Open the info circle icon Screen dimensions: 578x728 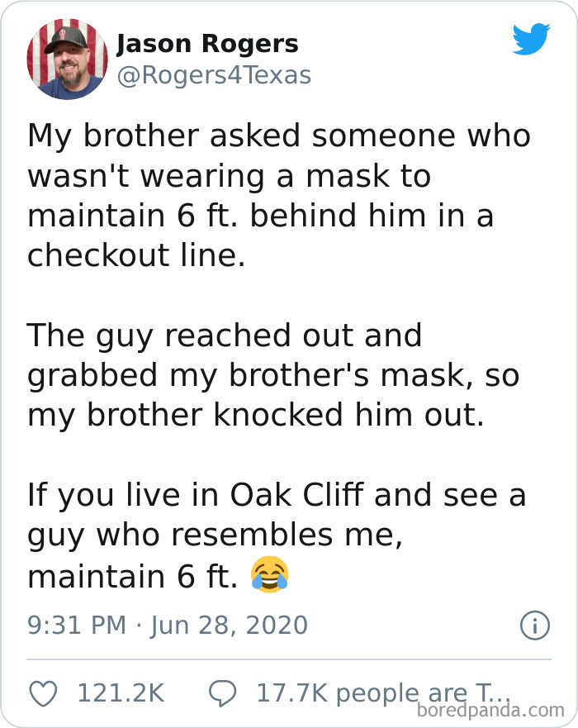click(534, 625)
